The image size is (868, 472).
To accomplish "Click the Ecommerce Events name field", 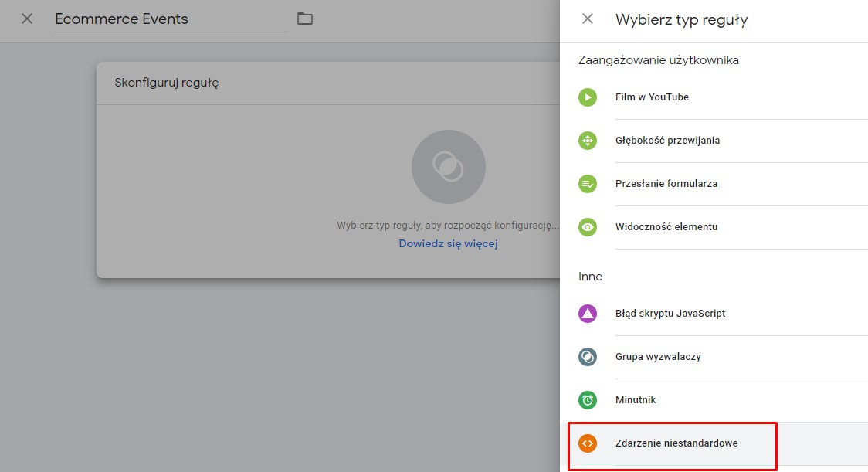I will pyautogui.click(x=170, y=19).
